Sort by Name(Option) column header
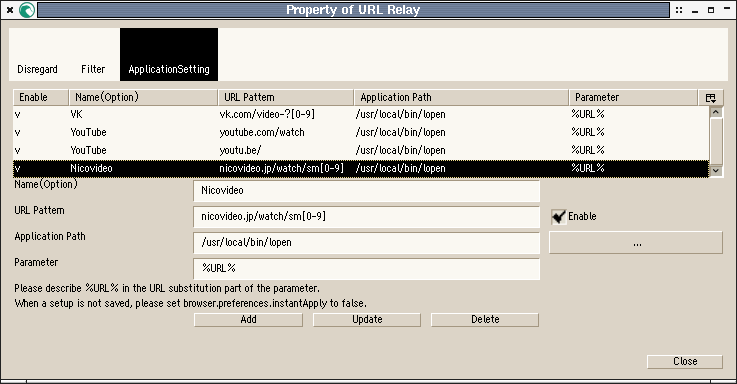This screenshot has width=737, height=384. (143, 97)
